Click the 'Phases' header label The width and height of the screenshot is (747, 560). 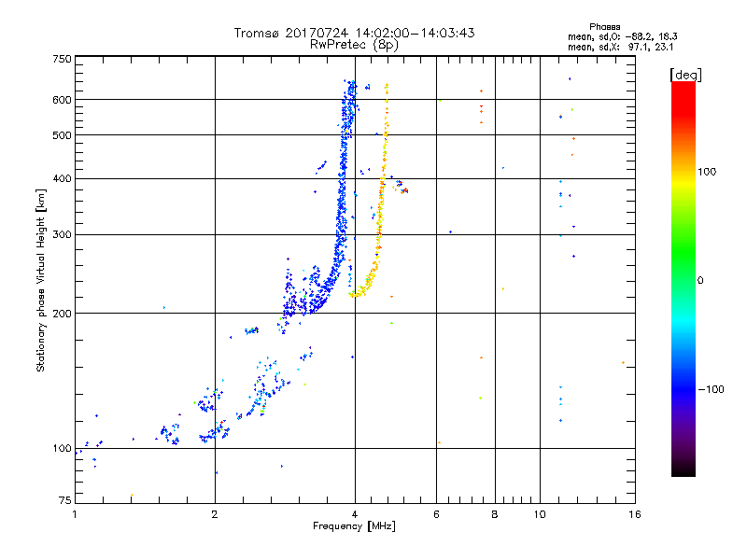pyautogui.click(x=604, y=27)
